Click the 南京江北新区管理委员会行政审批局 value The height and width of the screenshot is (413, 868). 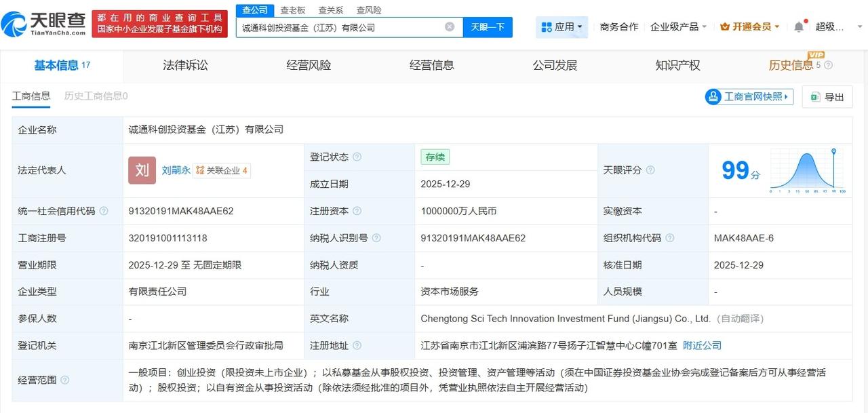tap(206, 346)
